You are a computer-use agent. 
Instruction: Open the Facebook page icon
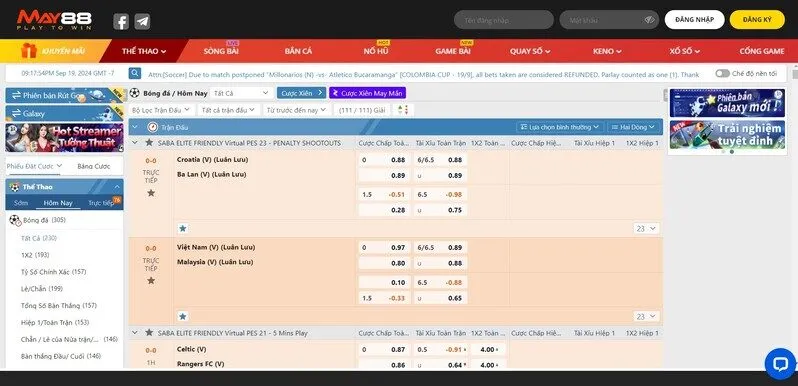[121, 21]
